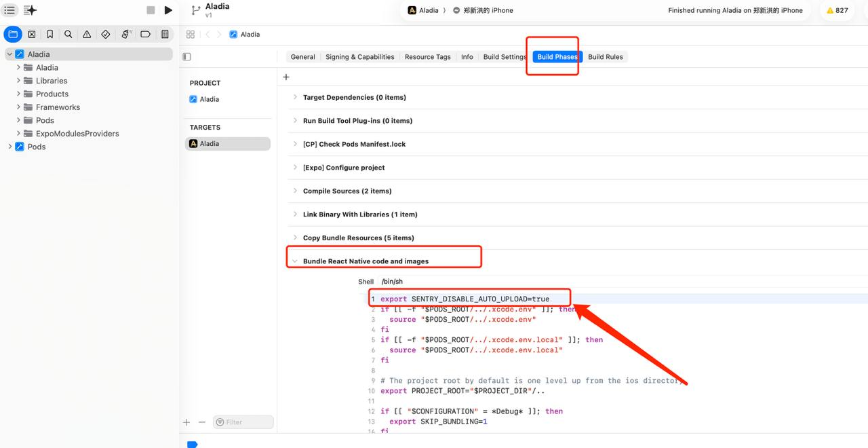This screenshot has height=448, width=868.
Task: Open the Resource Tags tab
Action: pos(427,57)
